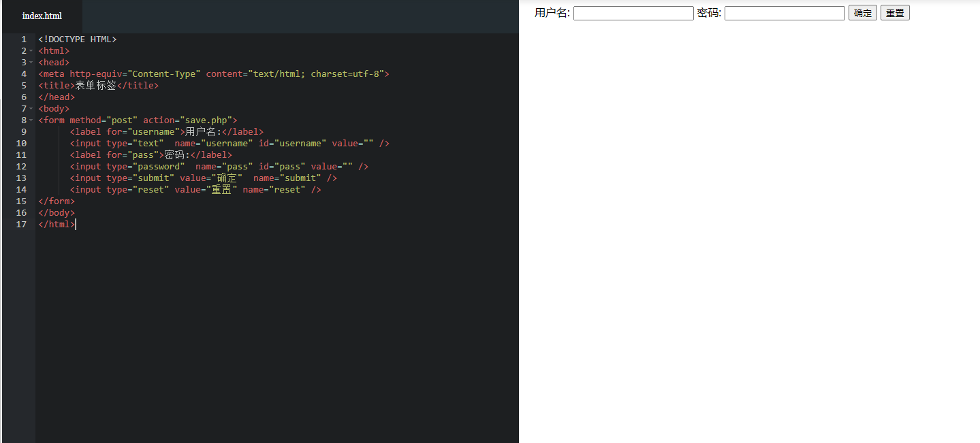Click line number 1 in the gutter
Viewport: 980px width, 443px height.
[24, 39]
